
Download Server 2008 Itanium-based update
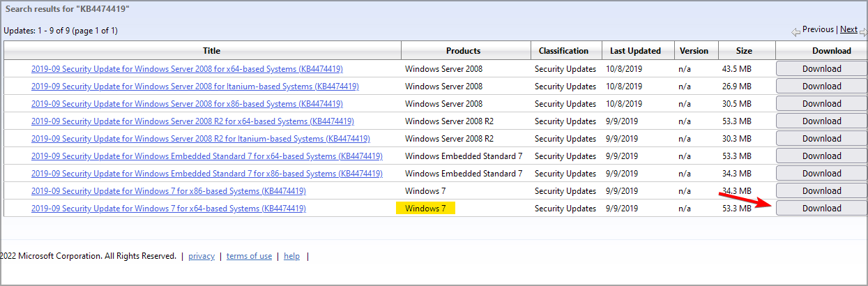pos(821,86)
